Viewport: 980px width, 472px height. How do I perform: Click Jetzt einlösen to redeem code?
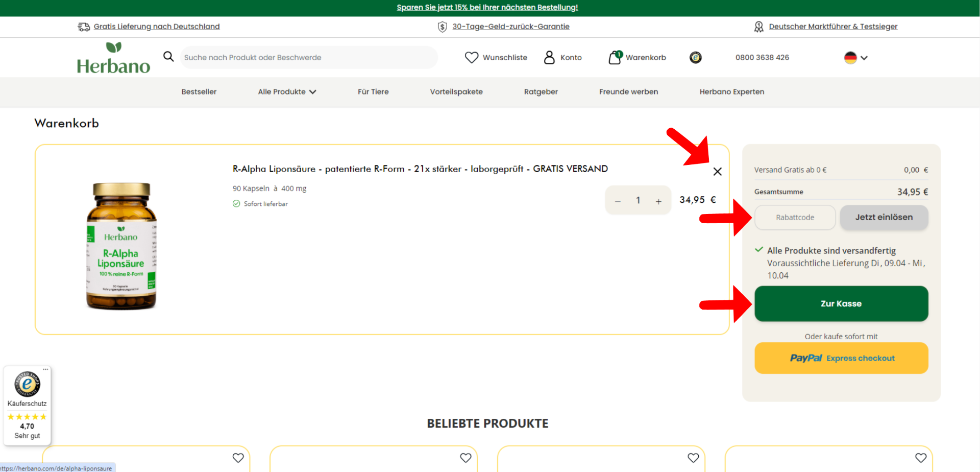[x=884, y=217]
